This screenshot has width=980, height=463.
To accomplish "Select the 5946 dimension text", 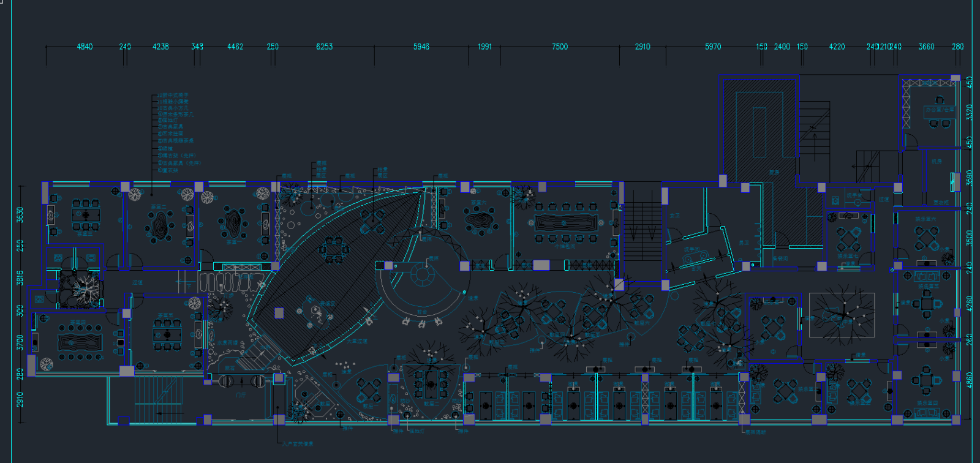I will [421, 47].
